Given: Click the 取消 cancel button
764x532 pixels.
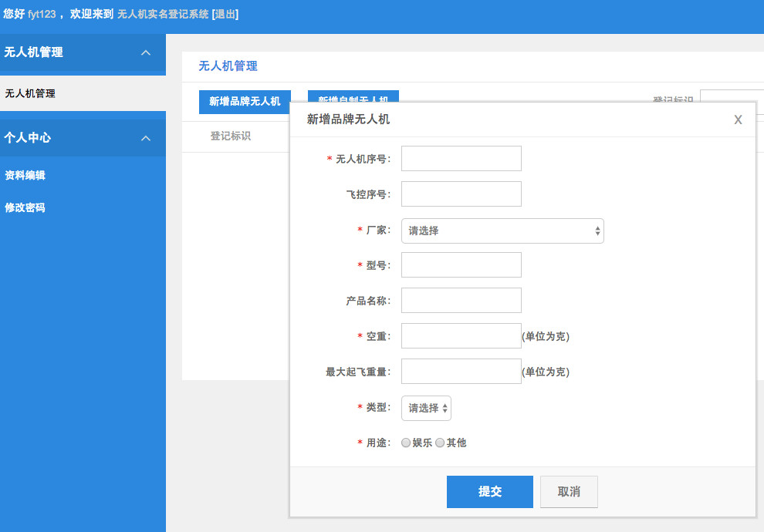Looking at the screenshot, I should [x=569, y=492].
